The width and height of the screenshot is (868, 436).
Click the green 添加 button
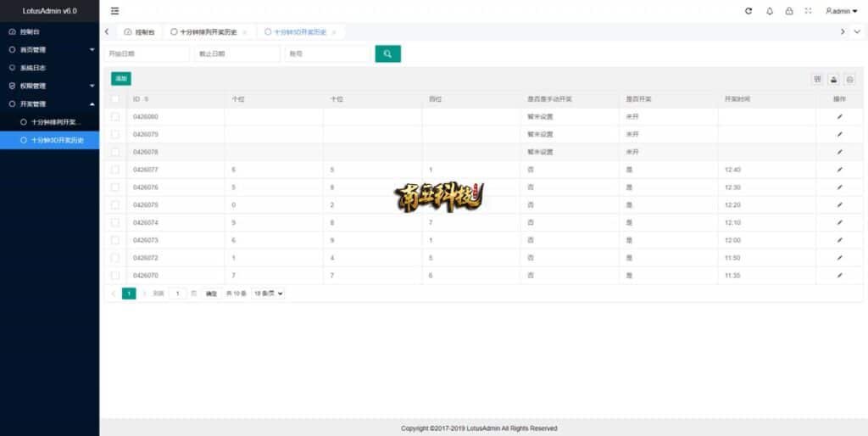tap(121, 78)
